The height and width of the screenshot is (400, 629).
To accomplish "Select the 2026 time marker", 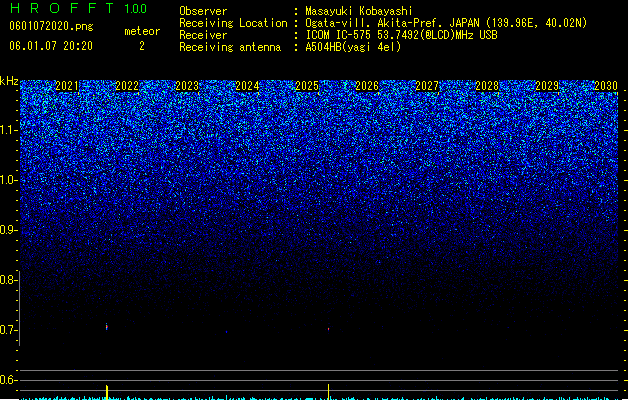I will click(367, 86).
